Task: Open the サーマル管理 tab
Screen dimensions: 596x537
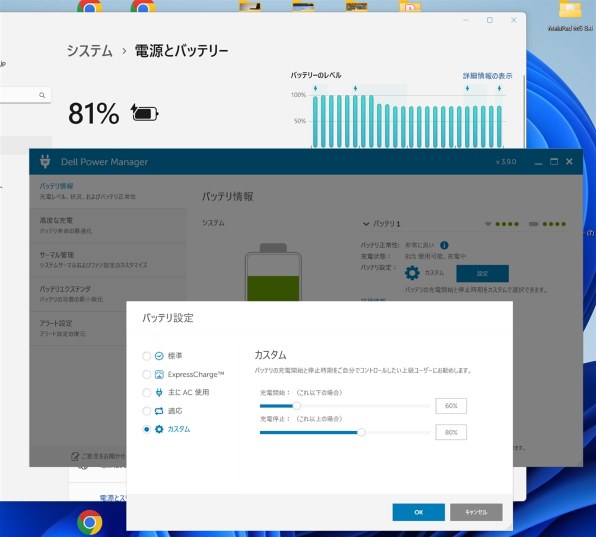Action: 108,260
